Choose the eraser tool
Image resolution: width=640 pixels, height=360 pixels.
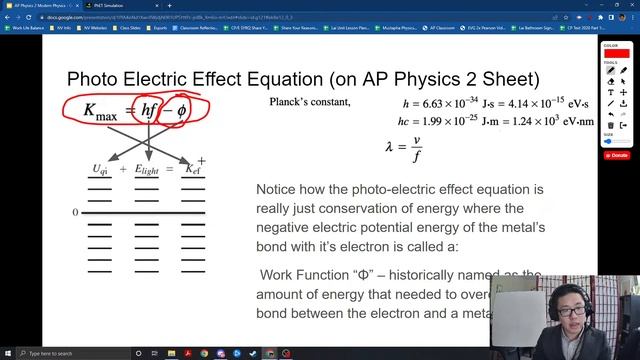(611, 82)
